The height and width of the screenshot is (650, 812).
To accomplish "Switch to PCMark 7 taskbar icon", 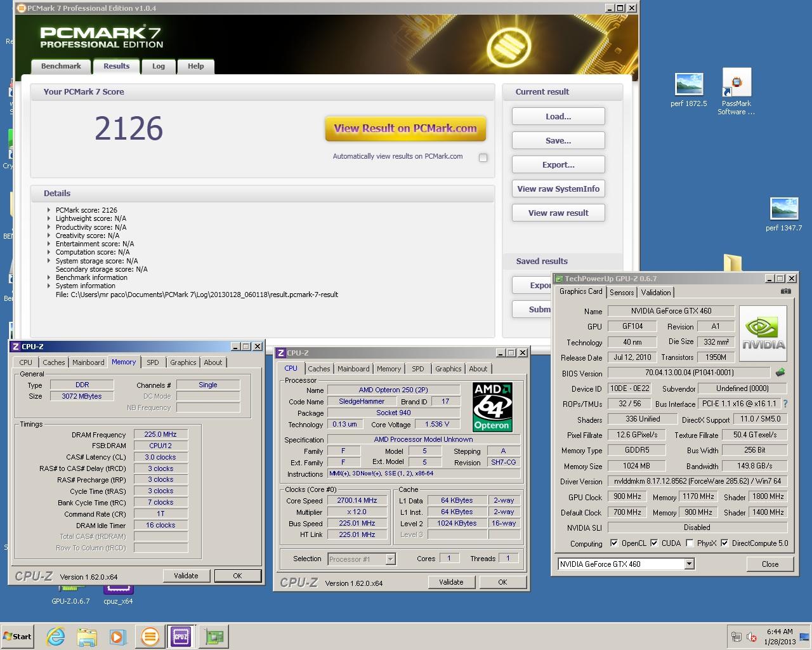I will 150,637.
